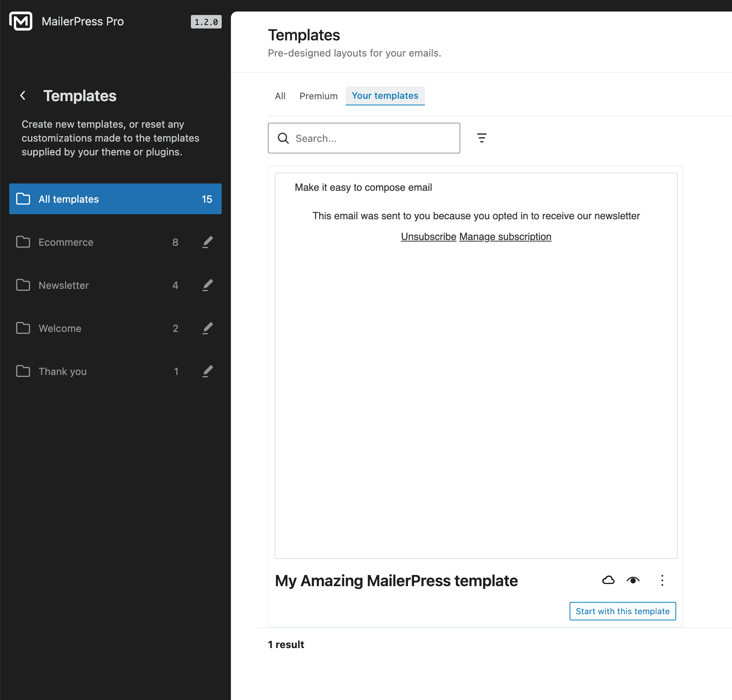Open the search magnifier icon
This screenshot has width=732, height=700.
point(284,138)
